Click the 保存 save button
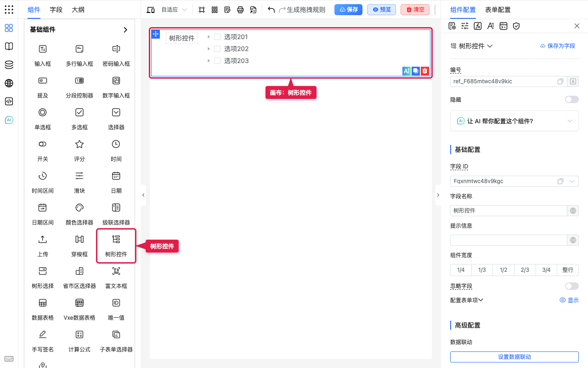Image resolution: width=588 pixels, height=368 pixels. pyautogui.click(x=348, y=10)
